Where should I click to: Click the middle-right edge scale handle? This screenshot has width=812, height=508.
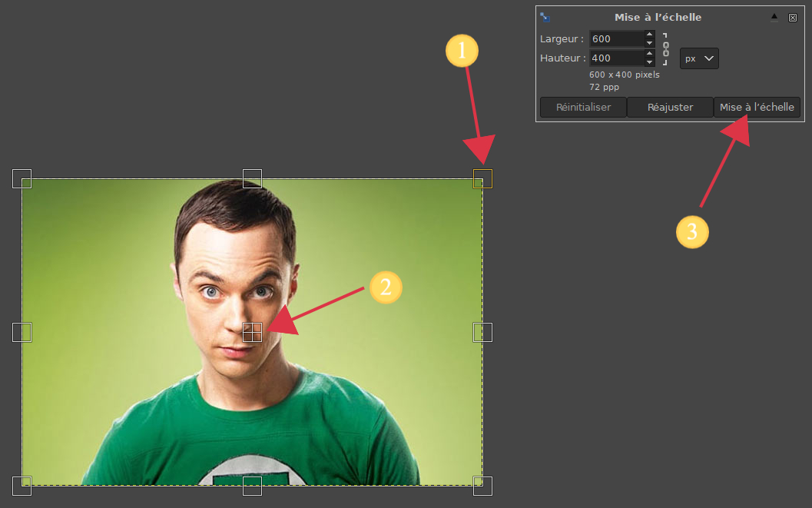tap(482, 332)
